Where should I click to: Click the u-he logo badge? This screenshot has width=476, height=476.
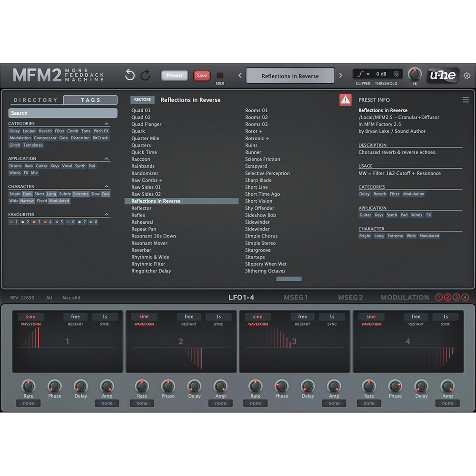click(443, 75)
